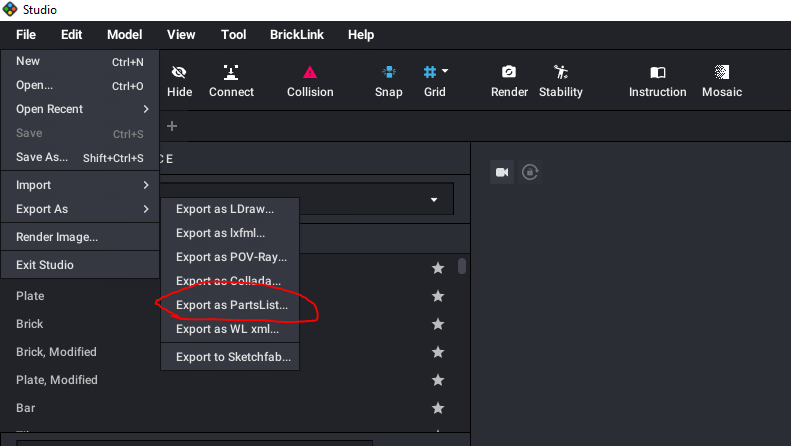The height and width of the screenshot is (446, 791).
Task: Open the Mosaic tool
Action: (722, 81)
